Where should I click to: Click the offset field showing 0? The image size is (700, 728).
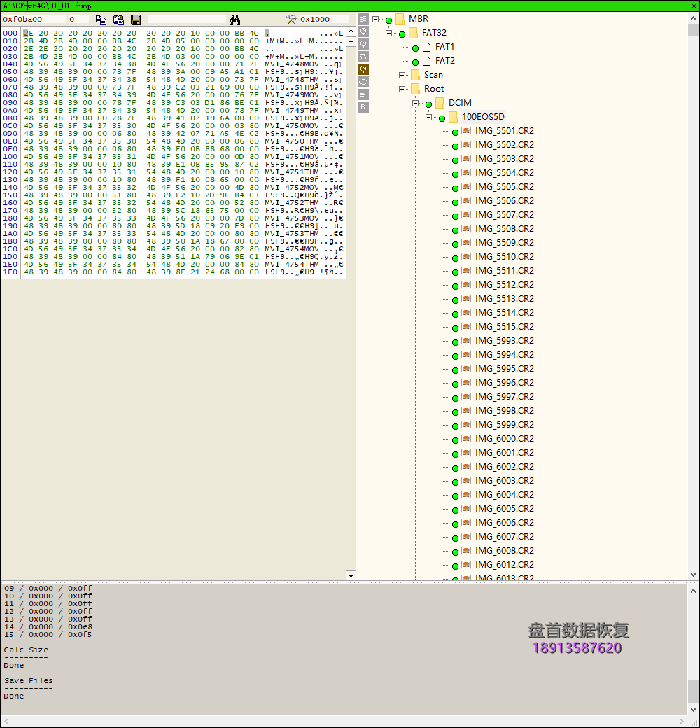[x=78, y=19]
